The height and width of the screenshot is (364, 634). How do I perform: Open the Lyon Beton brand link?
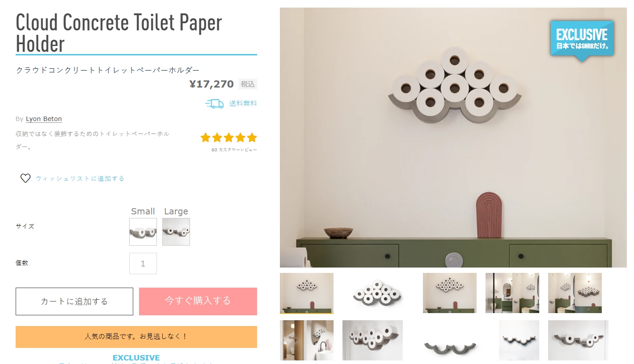[44, 119]
